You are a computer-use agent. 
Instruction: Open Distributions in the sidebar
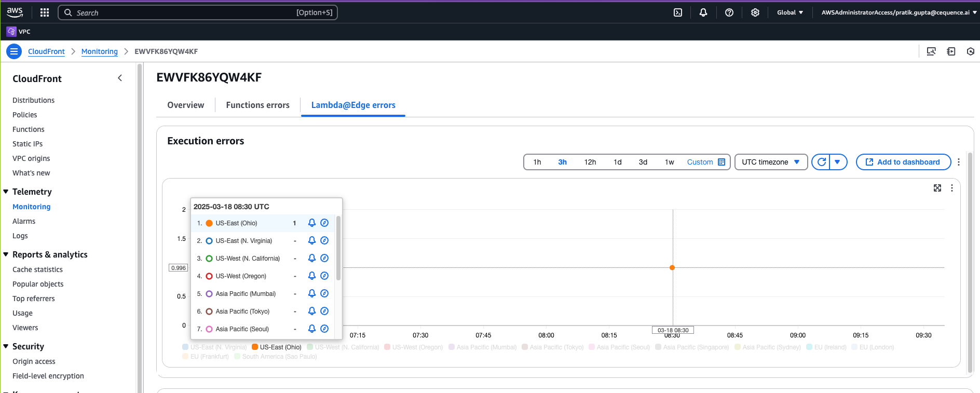(34, 100)
